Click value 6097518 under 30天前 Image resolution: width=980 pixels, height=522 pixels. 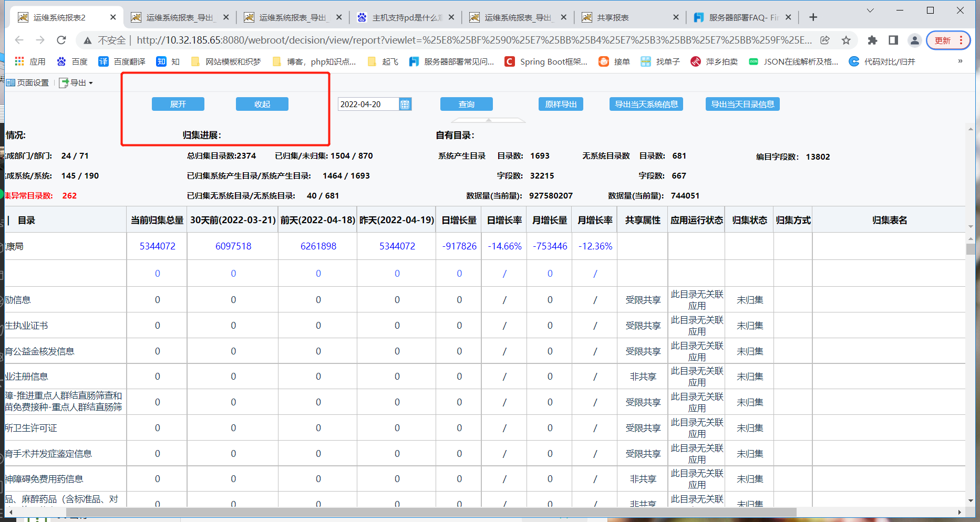click(x=233, y=246)
